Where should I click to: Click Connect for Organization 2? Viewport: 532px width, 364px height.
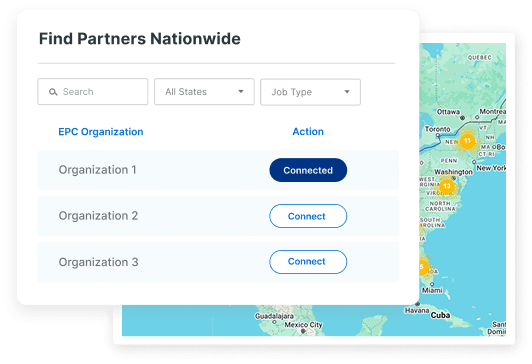coord(308,216)
